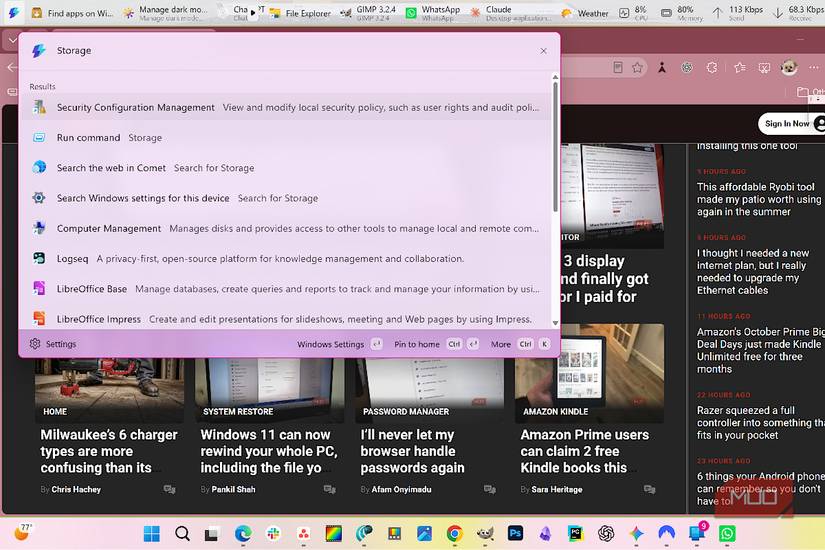
Task: Click the Amazon Kindle article thumbnail
Action: click(x=589, y=373)
